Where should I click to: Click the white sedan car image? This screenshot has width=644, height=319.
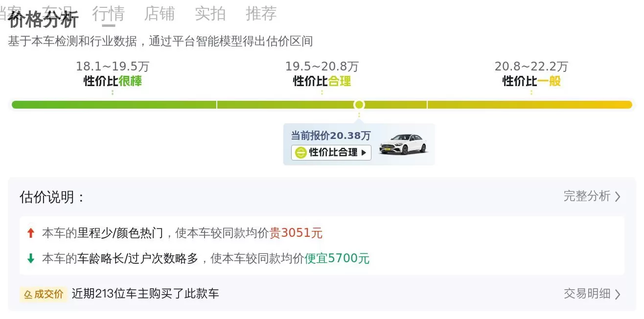point(403,144)
